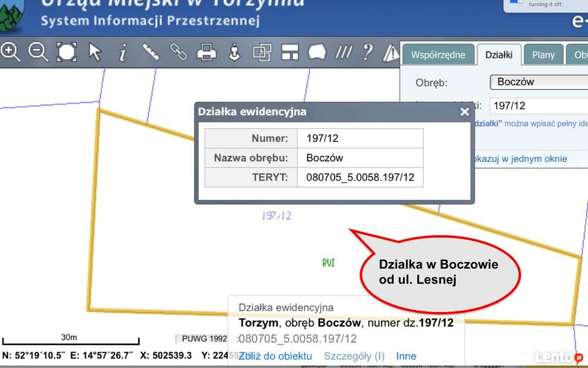Click the chain link share icon

click(178, 52)
